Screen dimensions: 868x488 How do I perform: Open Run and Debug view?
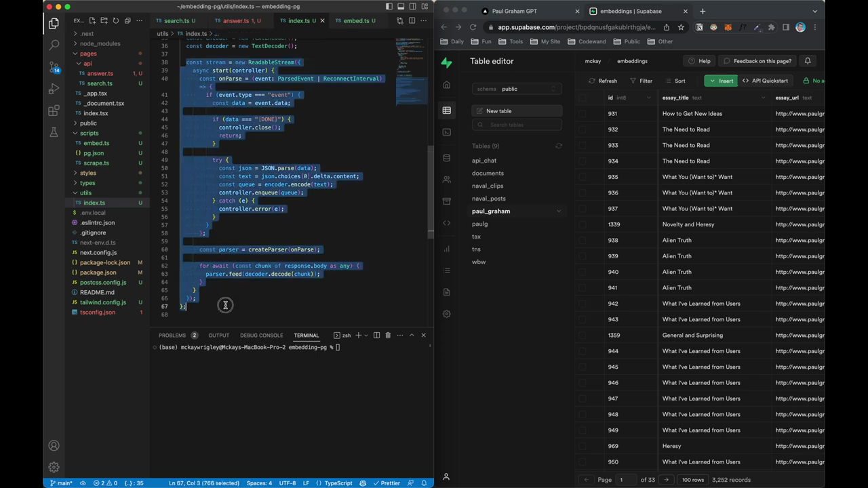click(54, 89)
